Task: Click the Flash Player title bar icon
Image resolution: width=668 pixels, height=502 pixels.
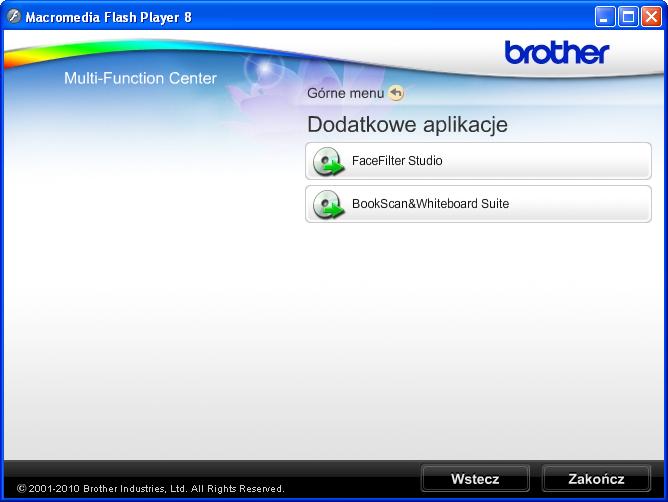Action: coord(14,17)
